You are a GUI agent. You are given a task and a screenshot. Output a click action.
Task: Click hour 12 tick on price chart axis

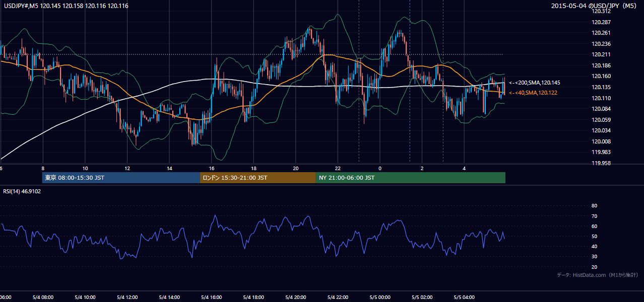point(127,168)
